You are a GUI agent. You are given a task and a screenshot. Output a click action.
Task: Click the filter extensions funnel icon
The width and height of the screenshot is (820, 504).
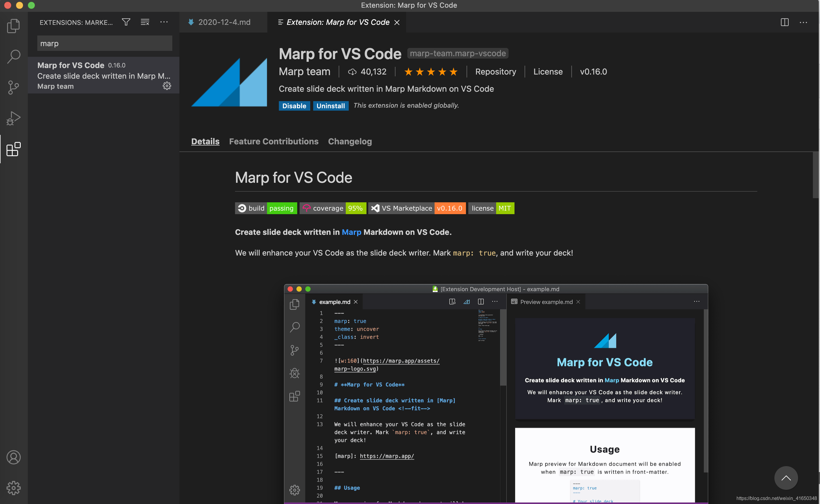(x=126, y=22)
